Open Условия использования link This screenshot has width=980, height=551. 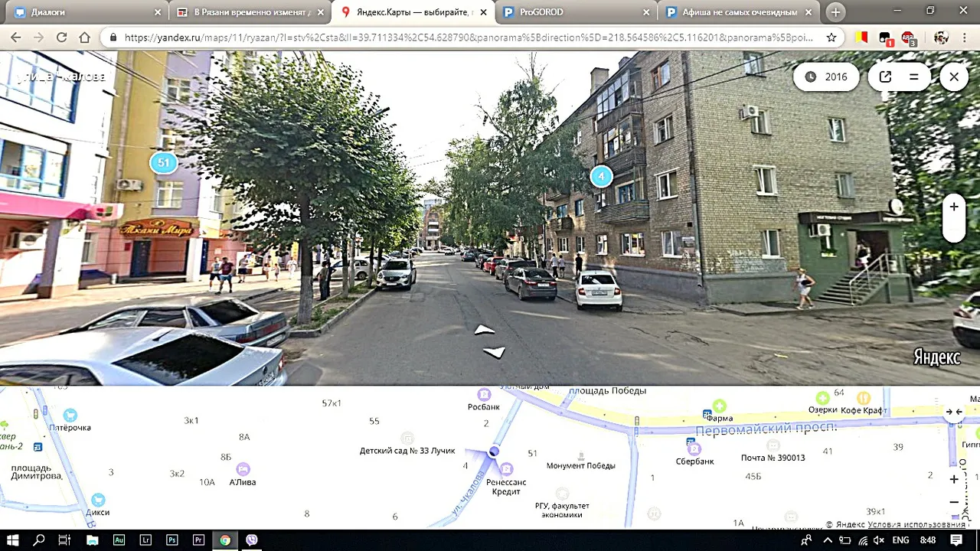916,524
